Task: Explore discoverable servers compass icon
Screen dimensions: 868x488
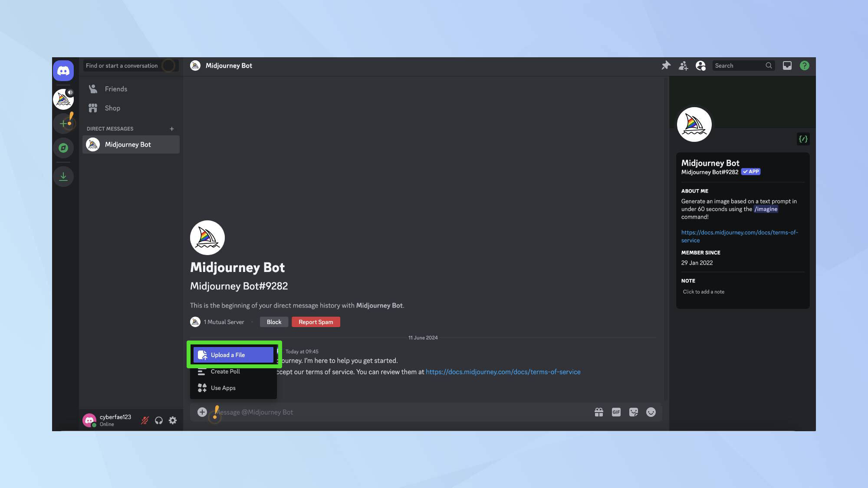Action: [x=63, y=148]
